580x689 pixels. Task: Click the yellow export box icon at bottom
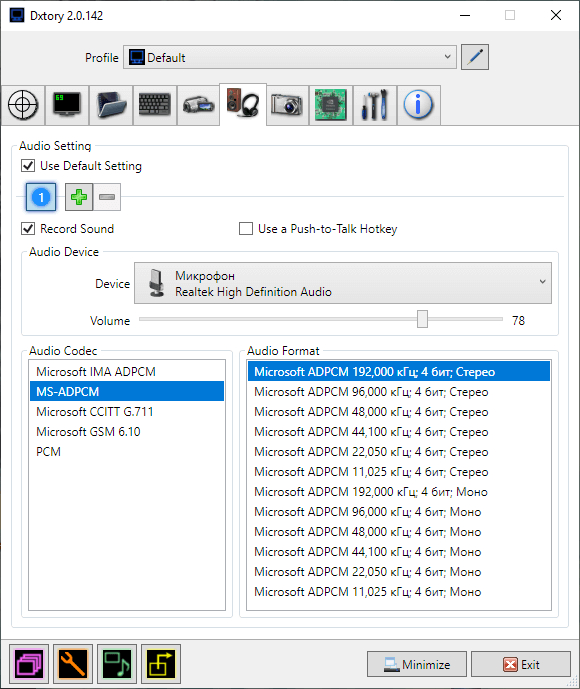(x=161, y=664)
